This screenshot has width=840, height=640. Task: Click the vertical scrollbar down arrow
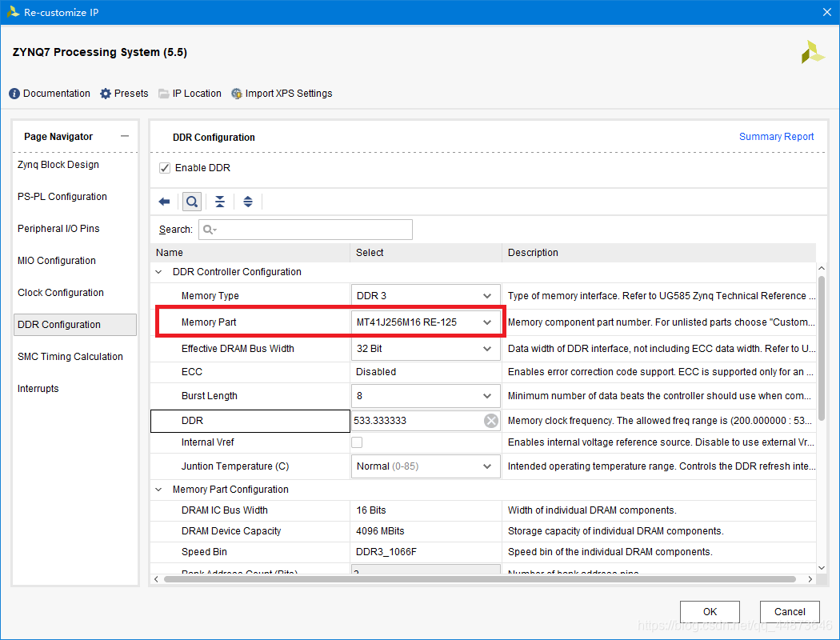click(x=822, y=568)
